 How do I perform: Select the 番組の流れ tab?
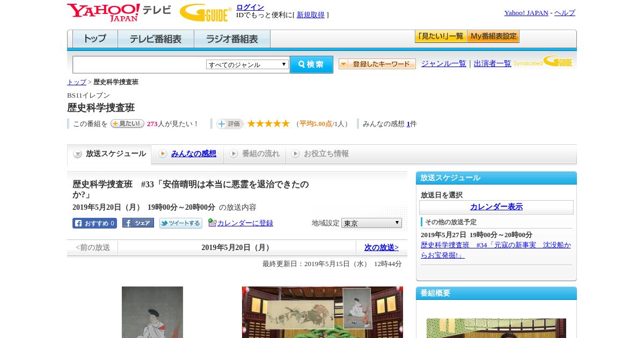254,154
